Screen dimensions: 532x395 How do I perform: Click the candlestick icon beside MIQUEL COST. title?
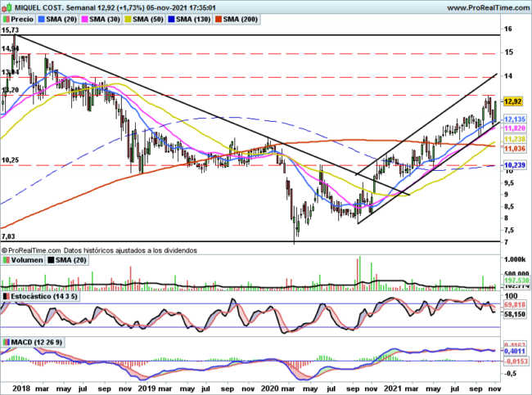[x=7, y=7]
